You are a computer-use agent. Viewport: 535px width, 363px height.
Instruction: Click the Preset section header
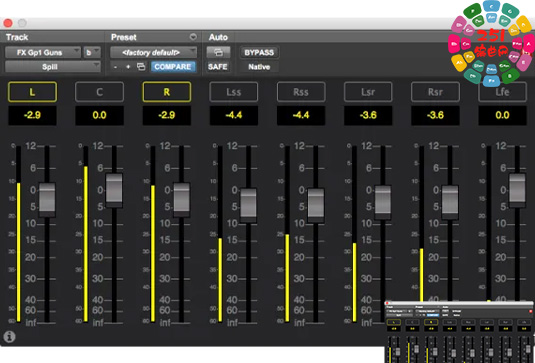coord(124,37)
